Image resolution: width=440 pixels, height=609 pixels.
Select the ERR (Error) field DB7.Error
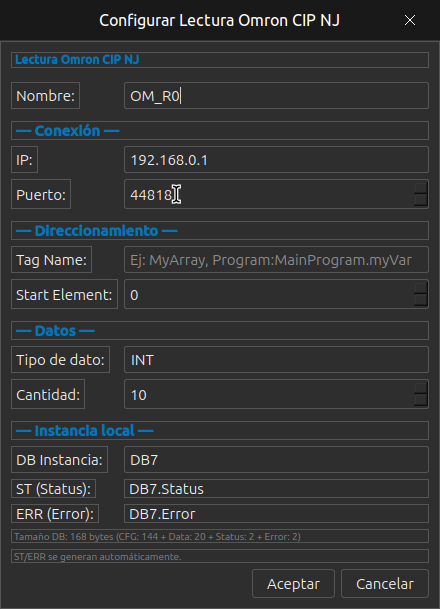click(x=276, y=514)
